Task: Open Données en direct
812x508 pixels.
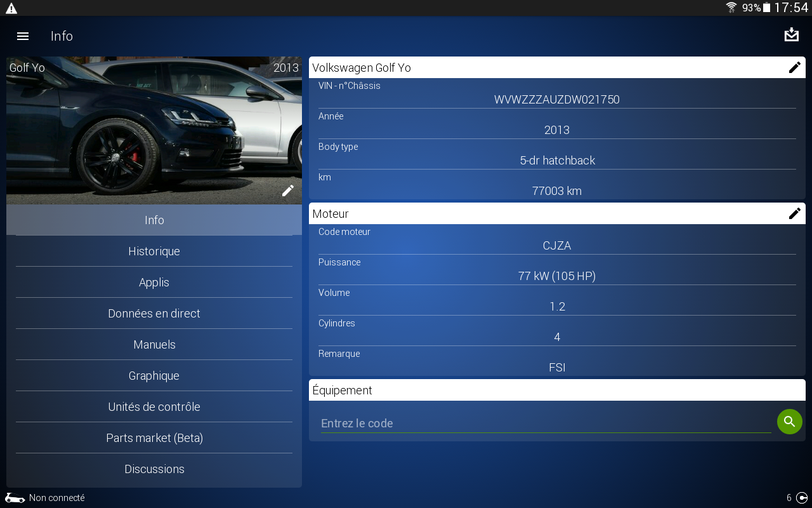Action: tap(154, 313)
